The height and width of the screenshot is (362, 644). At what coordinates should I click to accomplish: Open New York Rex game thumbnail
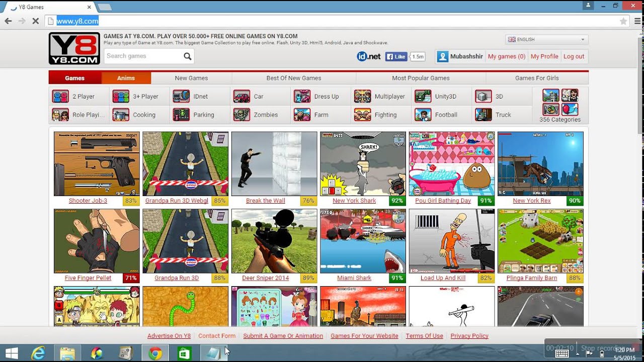[x=540, y=164]
